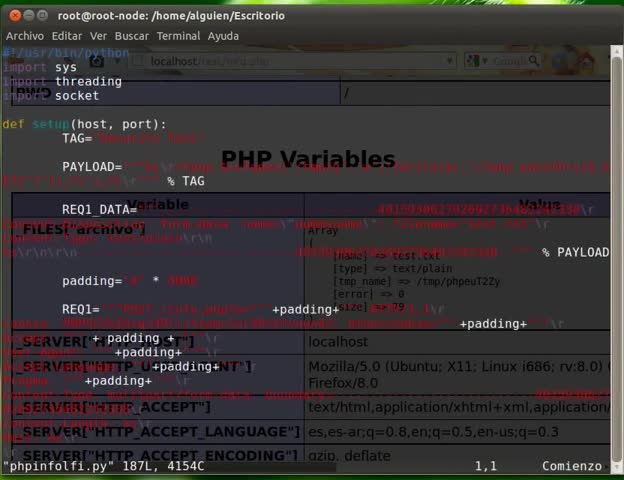Click the Firefox home icon behind terminal
This screenshot has width=624, height=480.
click(586, 60)
